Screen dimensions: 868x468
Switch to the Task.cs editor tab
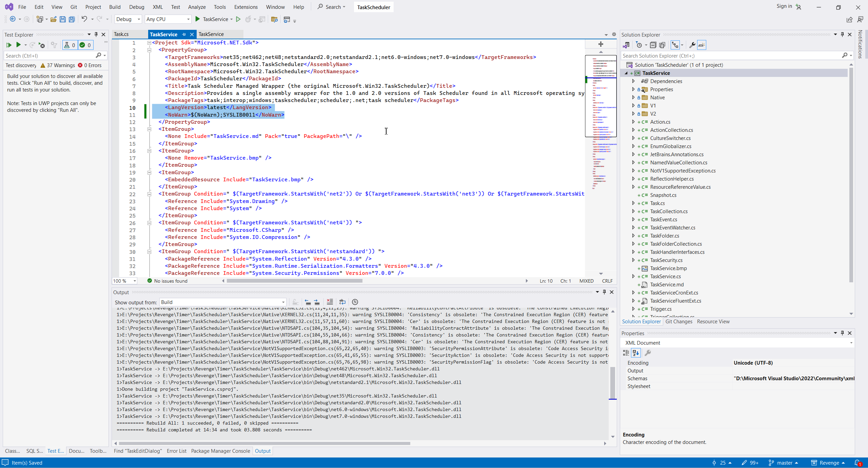(x=121, y=34)
